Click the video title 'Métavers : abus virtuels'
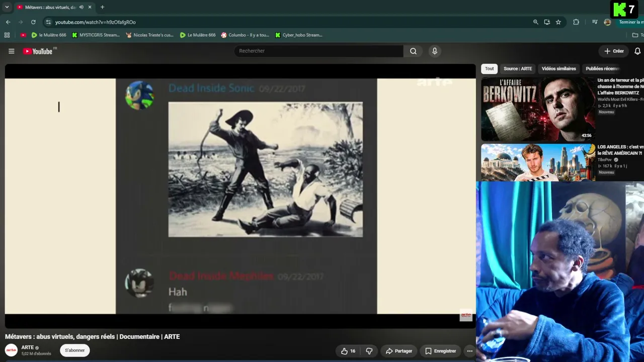Screen dimensions: 644x362 pos(92,337)
